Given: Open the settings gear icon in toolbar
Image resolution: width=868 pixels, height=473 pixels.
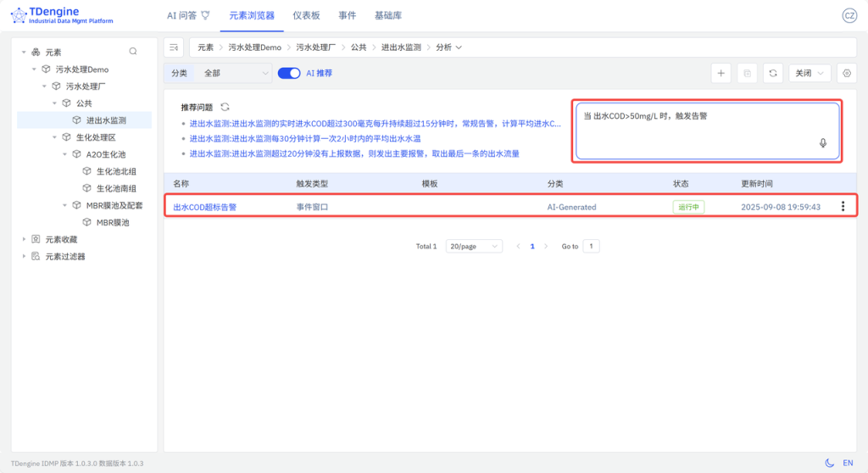Looking at the screenshot, I should [x=847, y=73].
